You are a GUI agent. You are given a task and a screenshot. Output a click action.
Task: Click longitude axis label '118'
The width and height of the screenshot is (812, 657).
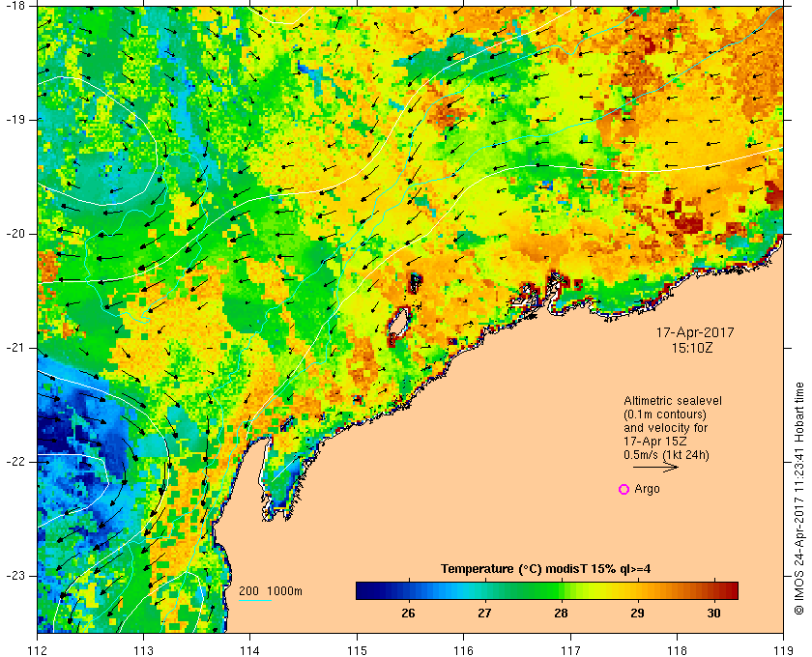coord(677,649)
